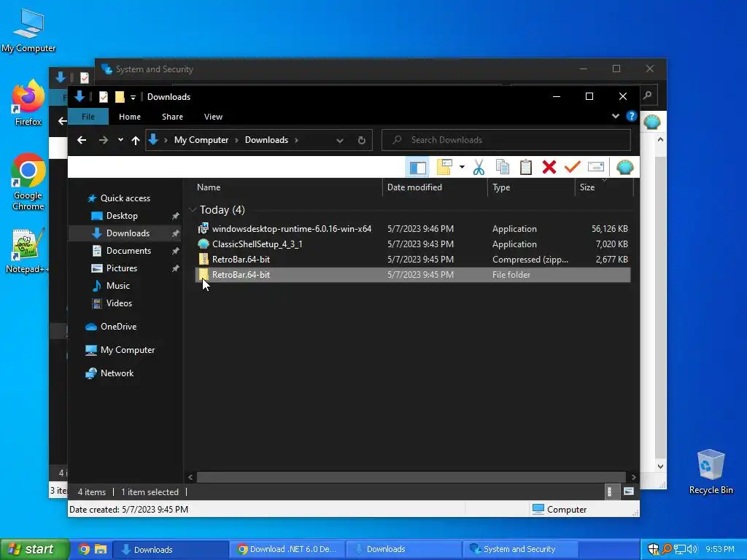
Task: Click the Search Downloads field
Action: point(506,140)
